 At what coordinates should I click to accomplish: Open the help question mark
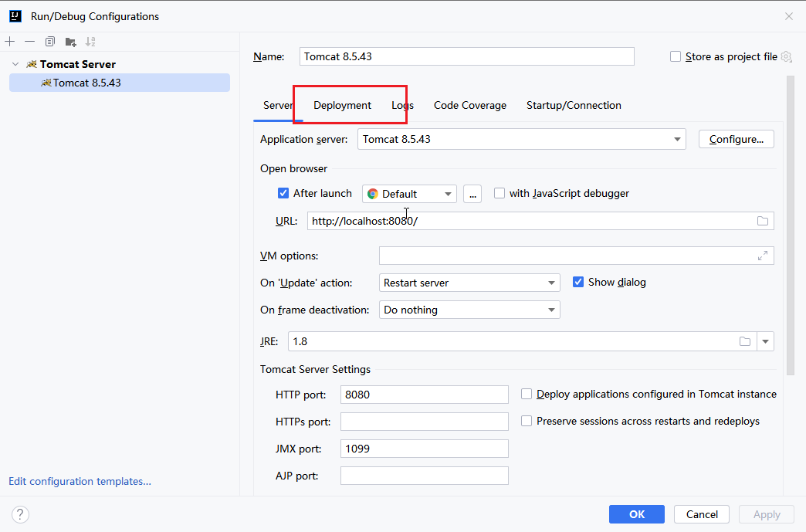(x=21, y=514)
